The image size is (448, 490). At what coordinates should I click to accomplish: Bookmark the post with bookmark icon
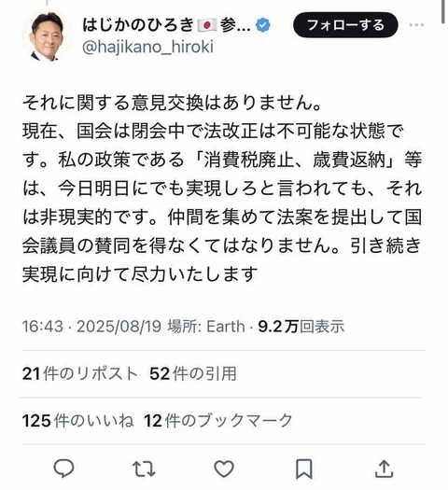click(x=304, y=469)
